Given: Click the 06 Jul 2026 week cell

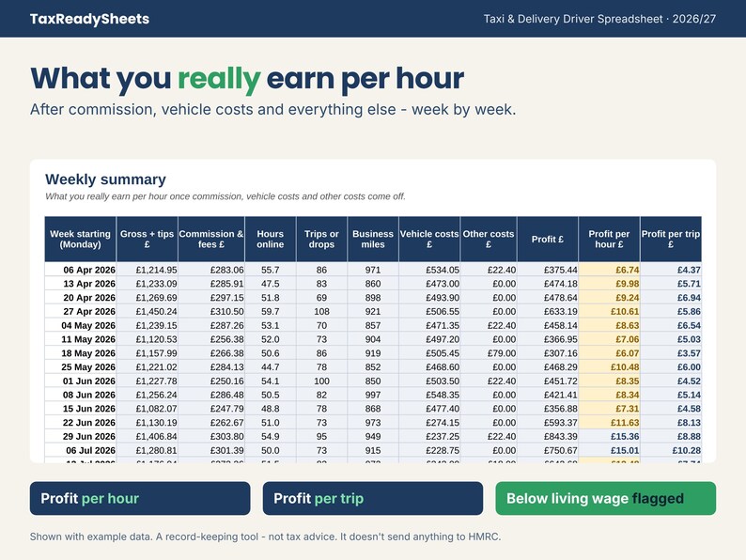Looking at the screenshot, I should [81, 450].
